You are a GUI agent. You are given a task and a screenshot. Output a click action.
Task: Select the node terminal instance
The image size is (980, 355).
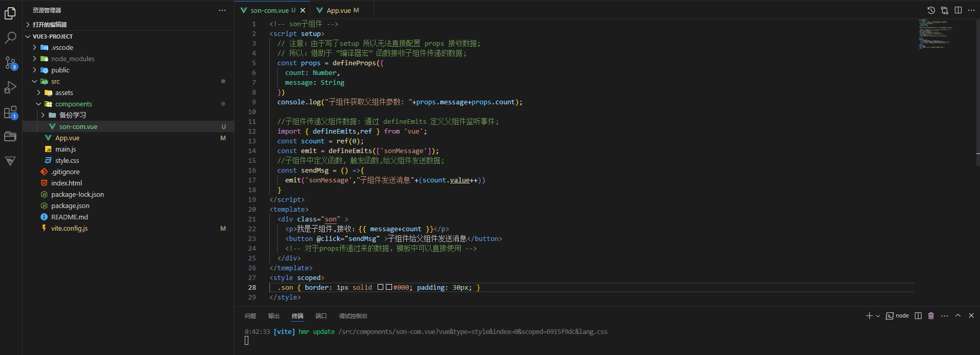pos(897,316)
